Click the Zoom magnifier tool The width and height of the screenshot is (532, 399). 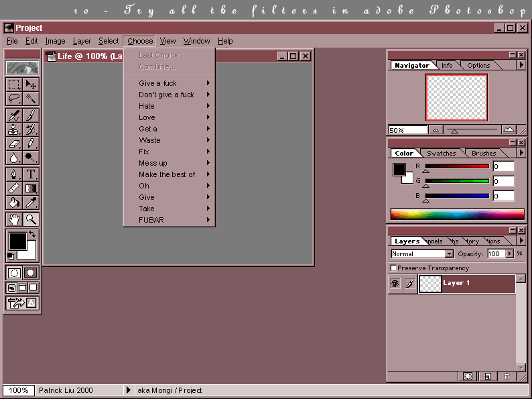point(31,219)
